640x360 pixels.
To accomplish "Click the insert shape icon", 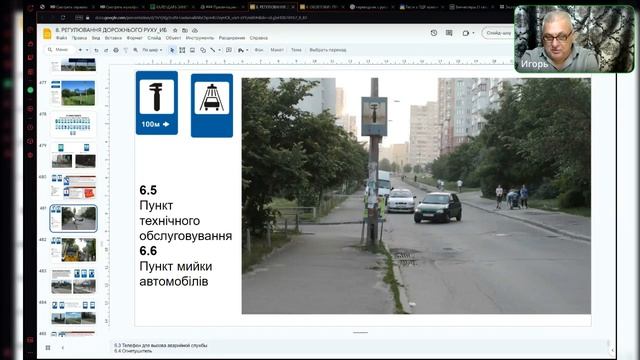I will tap(203, 50).
